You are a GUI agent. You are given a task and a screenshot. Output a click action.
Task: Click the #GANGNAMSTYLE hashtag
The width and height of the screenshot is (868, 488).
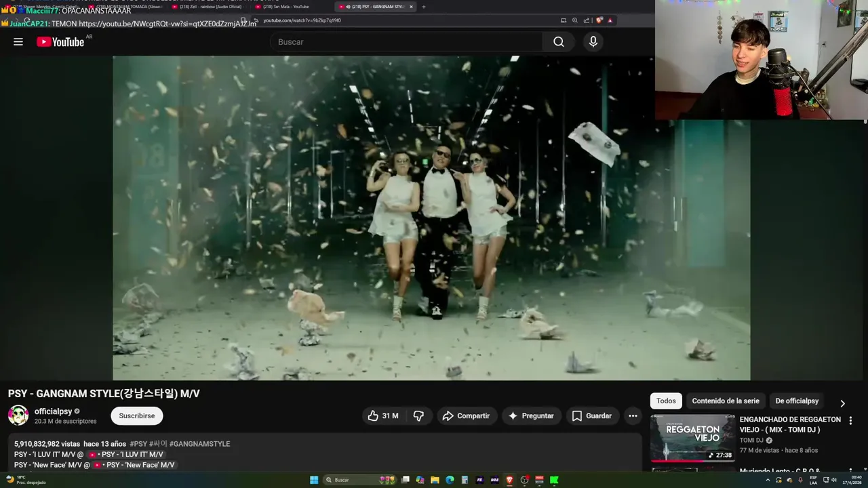click(199, 444)
